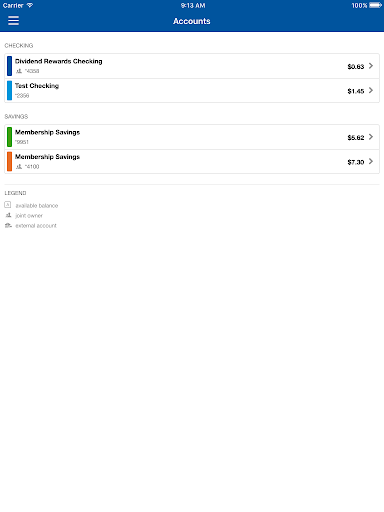This screenshot has width=384, height=512.
Task: Click the dark blue Dividend Checking color bar
Action: click(9, 66)
